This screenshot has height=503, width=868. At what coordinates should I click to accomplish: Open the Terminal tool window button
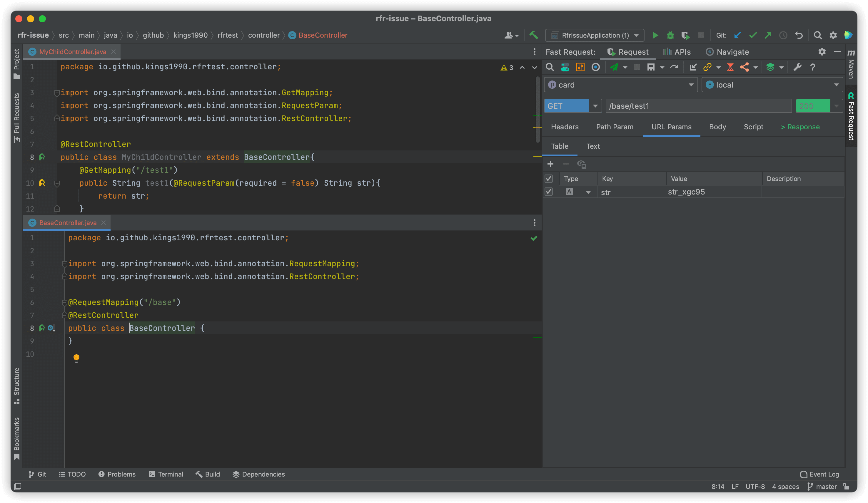(166, 474)
